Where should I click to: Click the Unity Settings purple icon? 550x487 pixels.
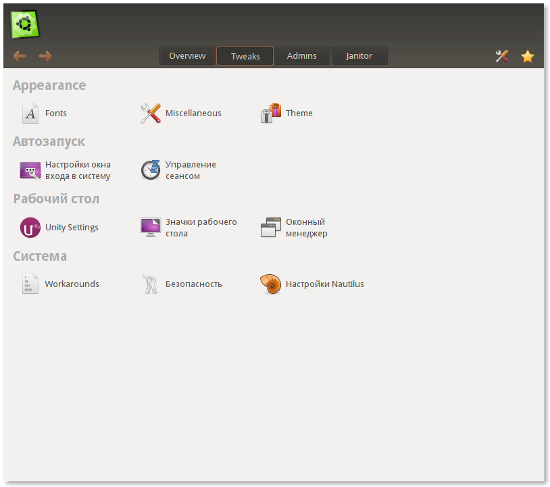click(30, 227)
